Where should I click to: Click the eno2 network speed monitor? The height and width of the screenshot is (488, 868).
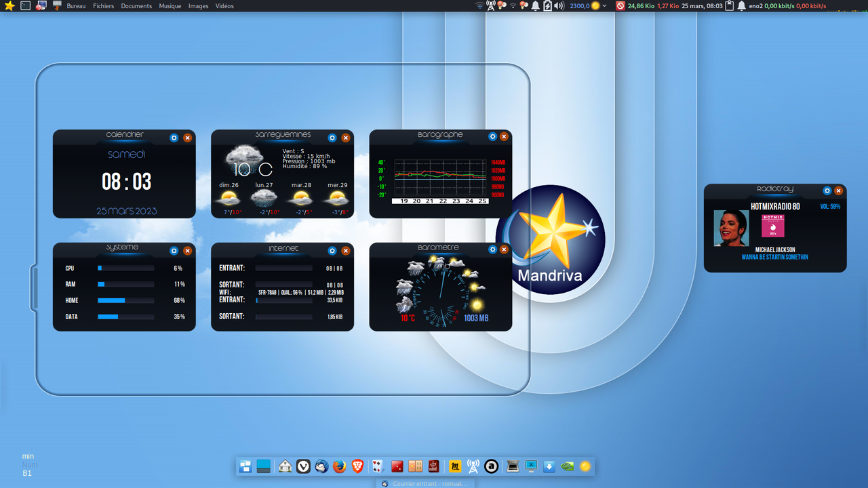tap(787, 5)
